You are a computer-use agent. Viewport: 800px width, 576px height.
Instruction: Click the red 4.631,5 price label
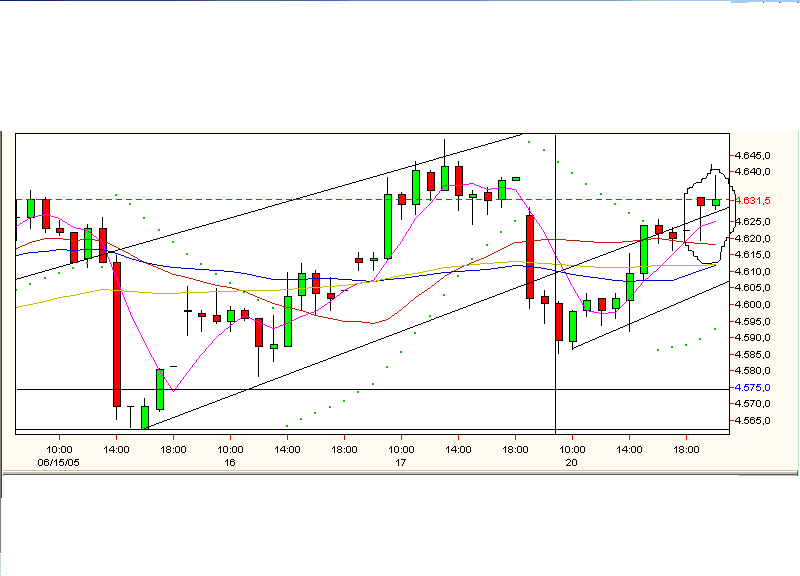(753, 201)
